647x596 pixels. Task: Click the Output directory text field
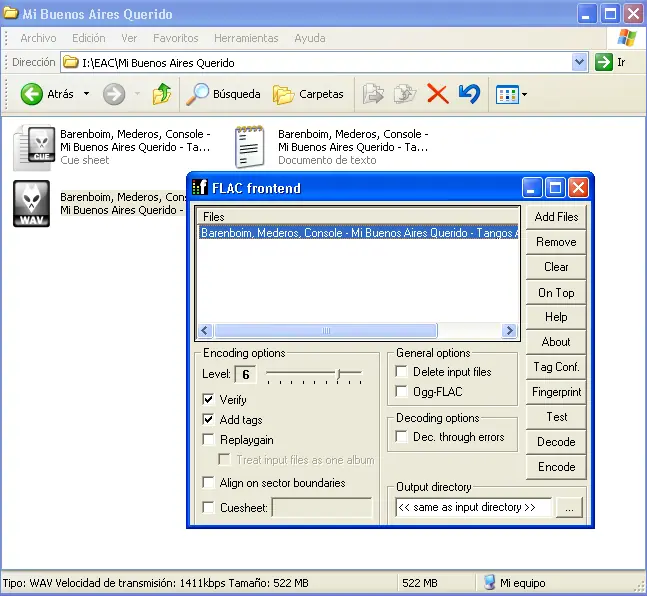click(473, 507)
